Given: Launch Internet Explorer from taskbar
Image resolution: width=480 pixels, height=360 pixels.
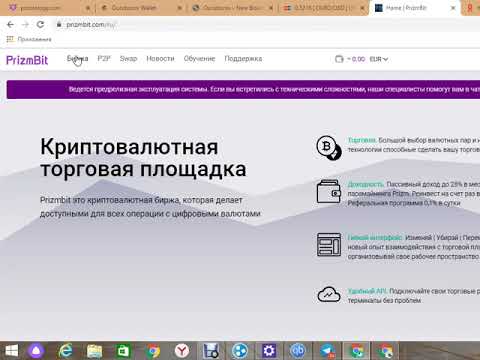Looking at the screenshot, I should [65, 351].
